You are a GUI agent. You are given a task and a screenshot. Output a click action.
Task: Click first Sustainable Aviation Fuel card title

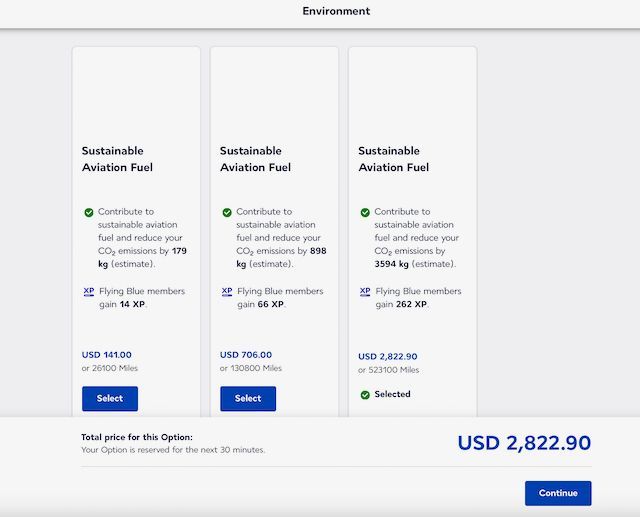pos(117,159)
